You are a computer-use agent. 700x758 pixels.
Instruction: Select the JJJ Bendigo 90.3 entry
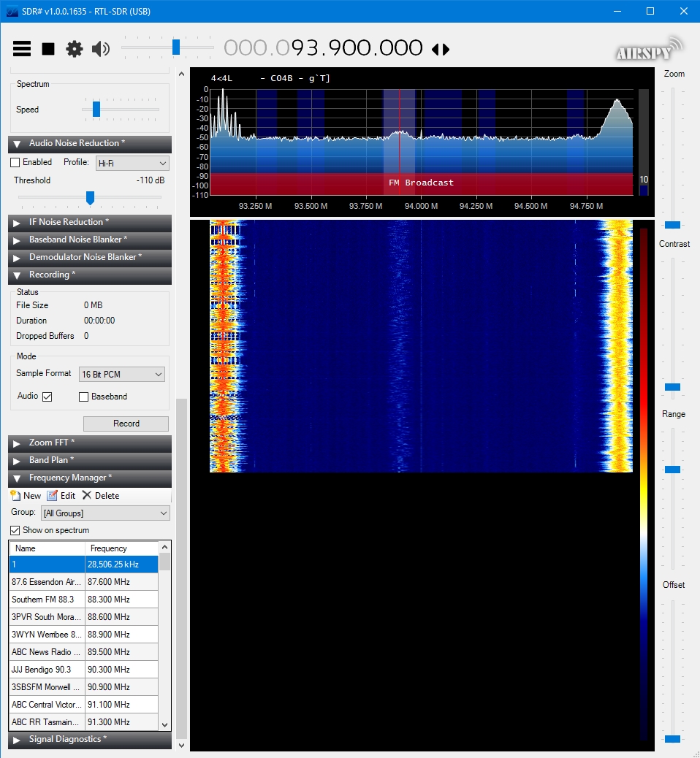coord(84,670)
